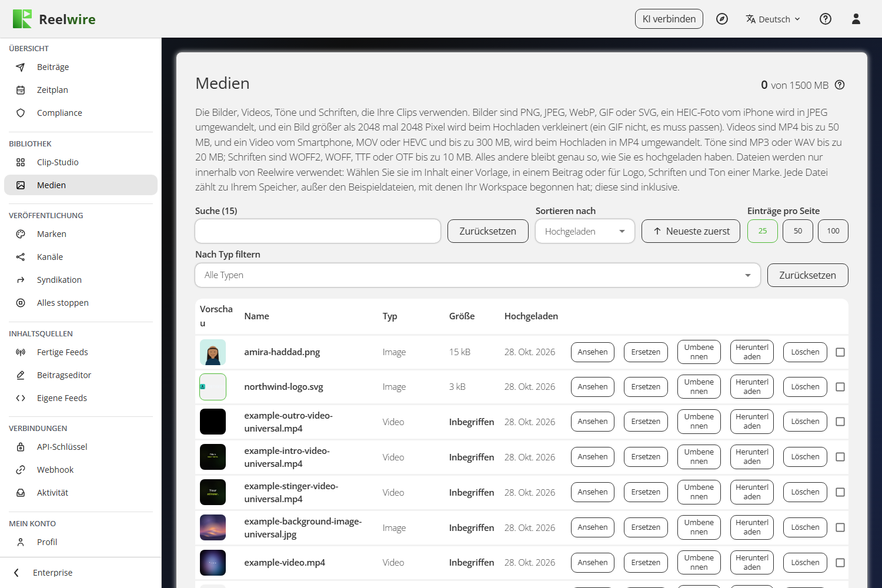
Task: Click the KI verbinden button
Action: [669, 19]
